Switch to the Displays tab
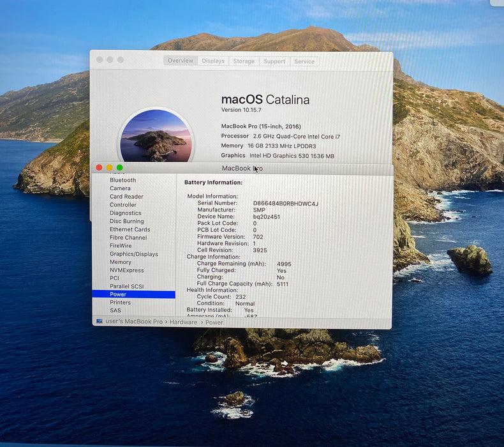This screenshot has width=504, height=447. click(x=213, y=61)
